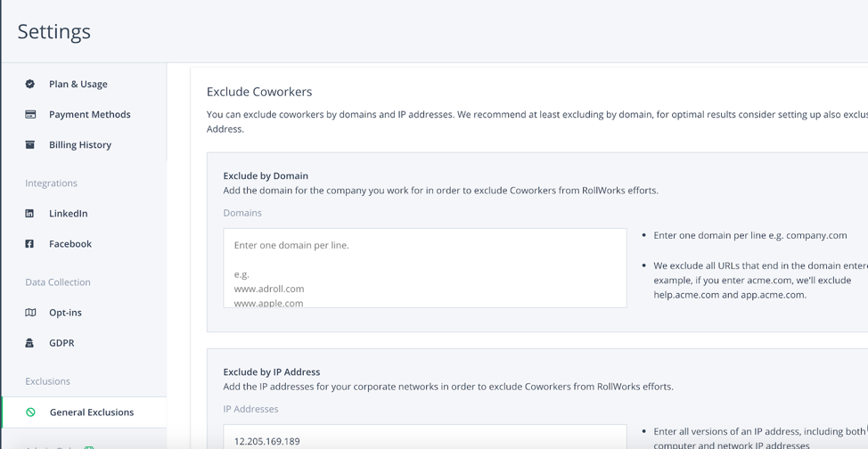Click the Plan & Usage badge icon
Image resolution: width=868 pixels, height=449 pixels.
coord(30,84)
